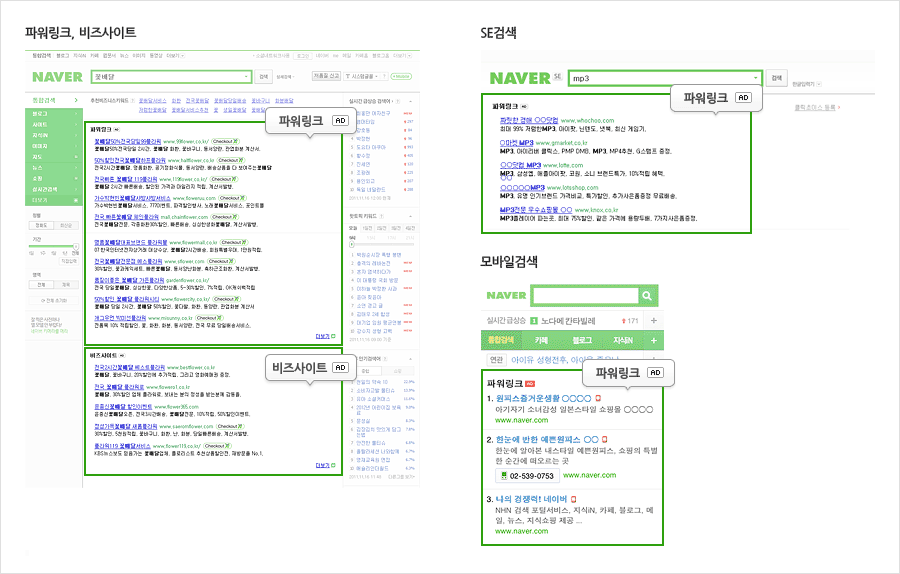Select the 블로그 tab in the green sidebar
The image size is (900, 574).
[54, 114]
